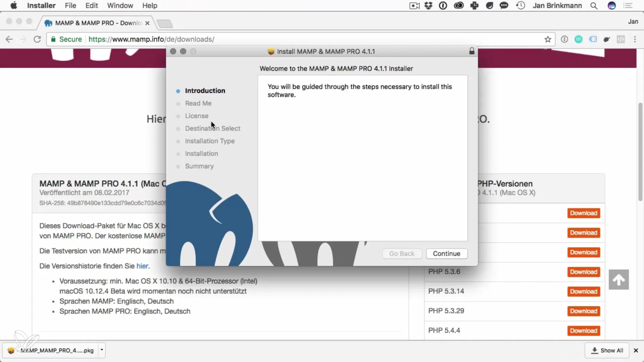The height and width of the screenshot is (362, 644).
Task: Click the screen recording camera icon
Action: (415, 6)
